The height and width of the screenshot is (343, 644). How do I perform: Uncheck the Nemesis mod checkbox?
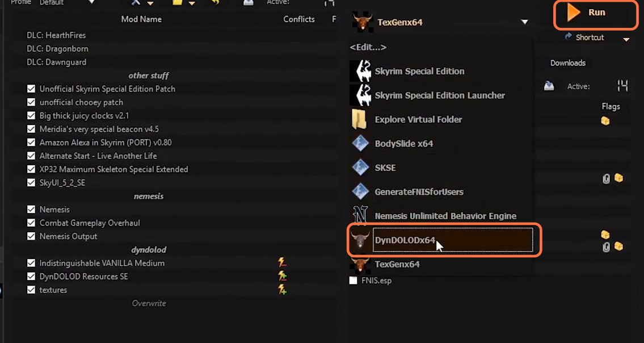point(31,210)
